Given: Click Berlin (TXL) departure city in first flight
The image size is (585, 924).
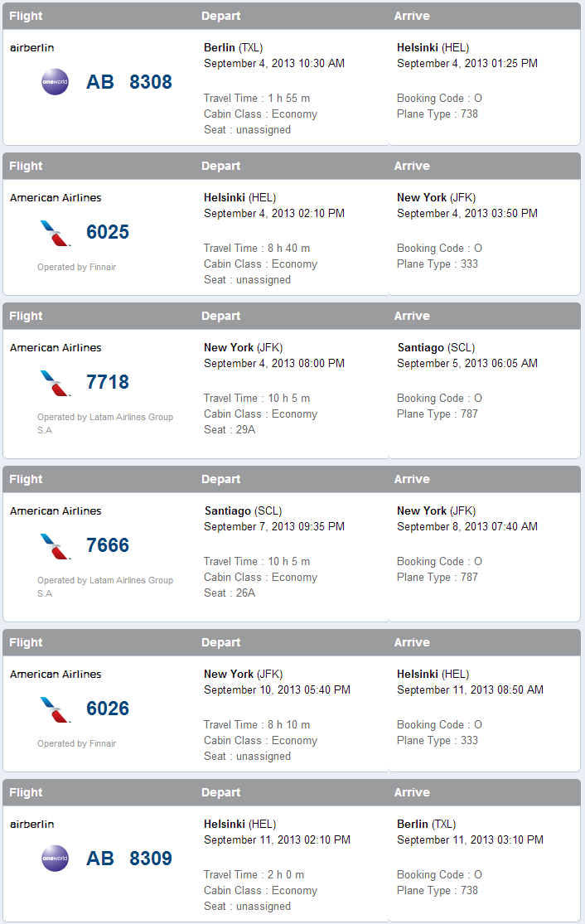Looking at the screenshot, I should tap(233, 48).
